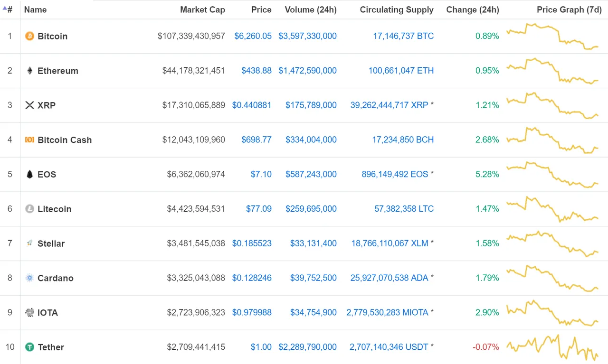
Task: Click Bitcoin Cash price $698.77
Action: [256, 140]
